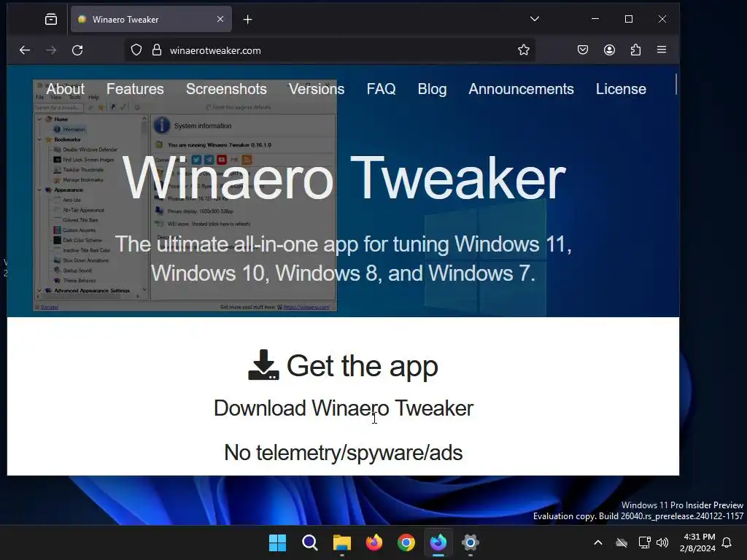Bookmark this page with the star
The width and height of the screenshot is (747, 560).
click(524, 50)
